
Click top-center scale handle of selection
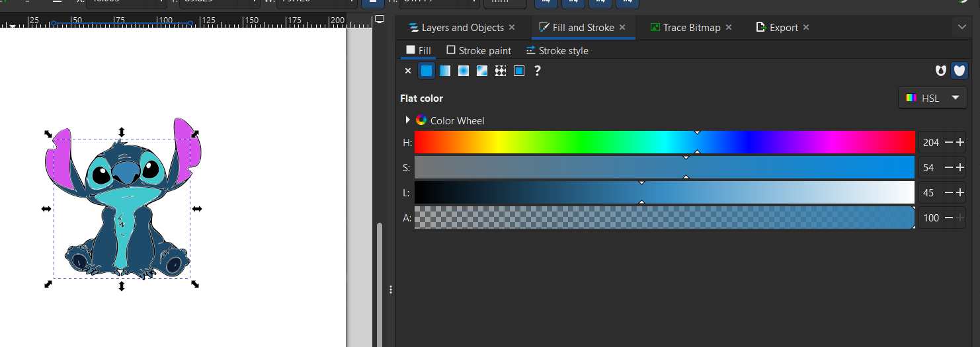tap(122, 132)
